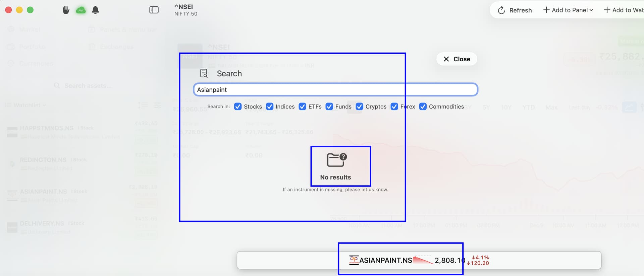This screenshot has height=276, width=644.
Task: Select the YTD chart range tab
Action: point(528,107)
